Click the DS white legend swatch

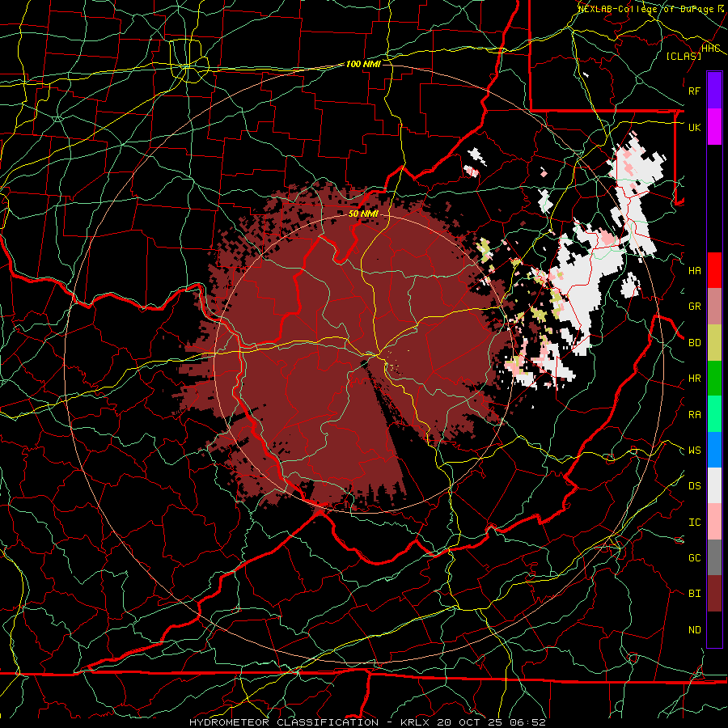click(x=714, y=485)
